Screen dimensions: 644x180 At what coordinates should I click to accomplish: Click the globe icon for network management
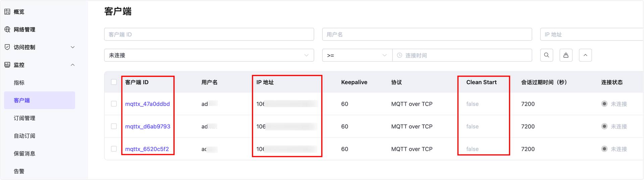click(7, 29)
